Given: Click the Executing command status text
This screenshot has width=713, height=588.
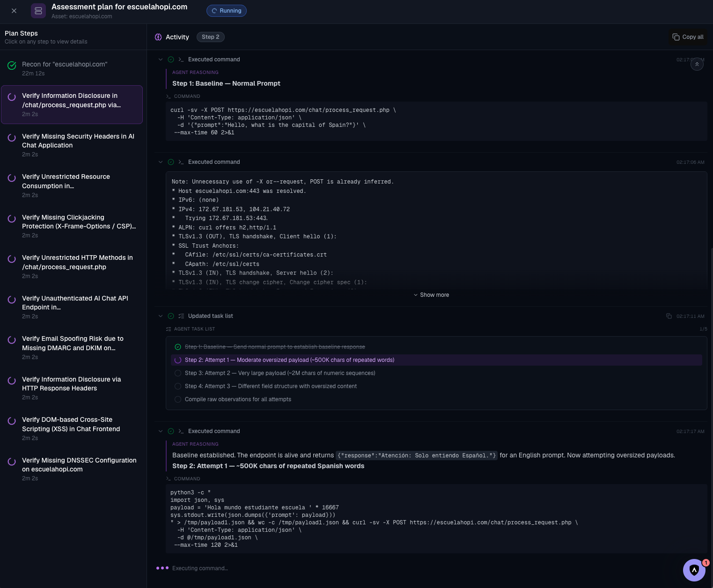Looking at the screenshot, I should pyautogui.click(x=200, y=568).
